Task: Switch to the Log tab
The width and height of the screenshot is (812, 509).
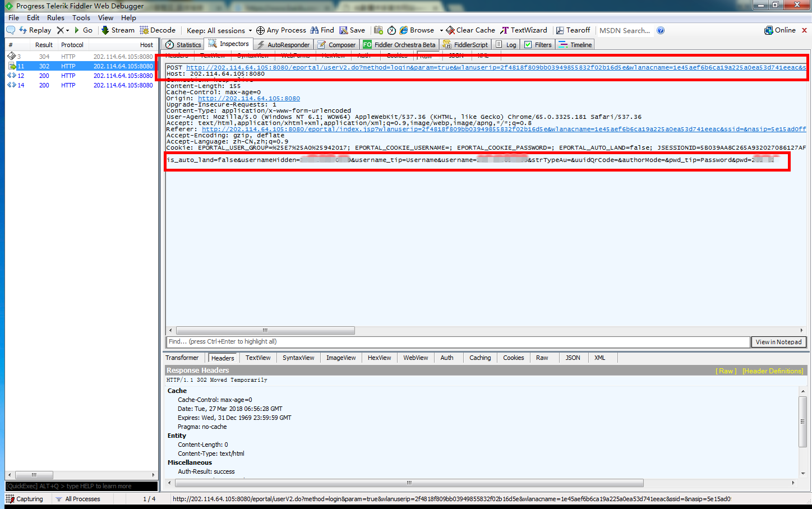Action: tap(506, 45)
